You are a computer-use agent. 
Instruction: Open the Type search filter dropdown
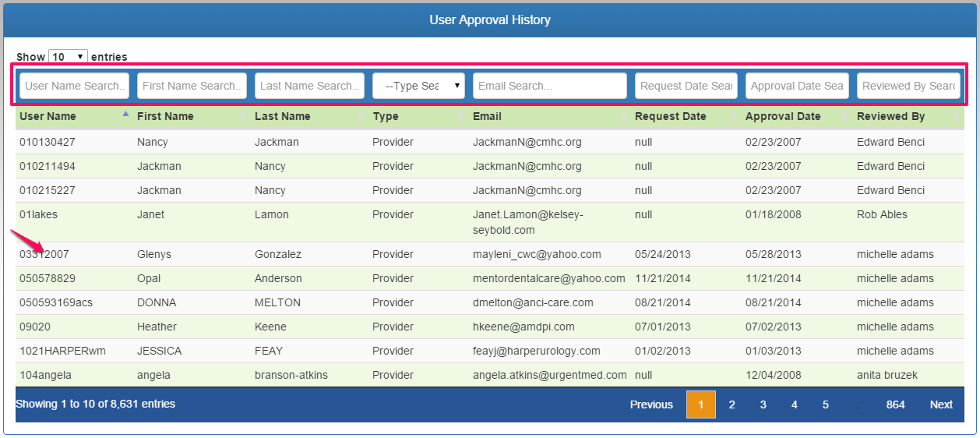pos(418,86)
